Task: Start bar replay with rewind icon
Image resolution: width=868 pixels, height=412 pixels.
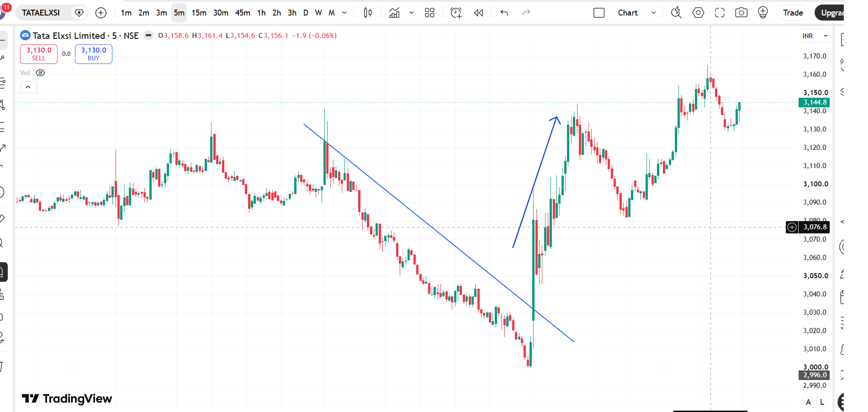Action: [478, 13]
